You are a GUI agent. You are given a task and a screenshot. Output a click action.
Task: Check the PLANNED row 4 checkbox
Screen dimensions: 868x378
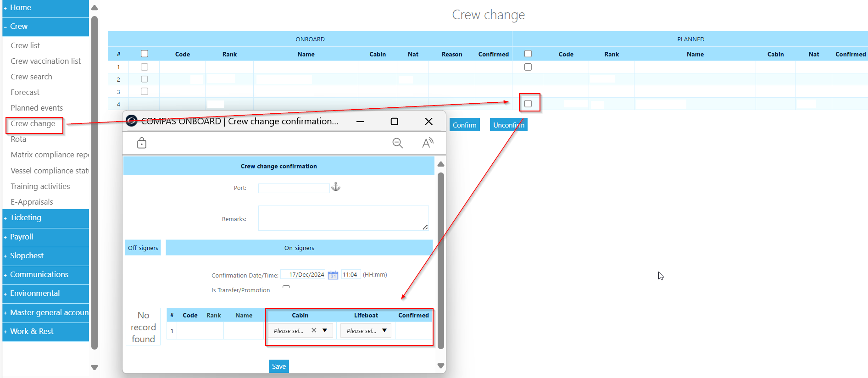tap(528, 104)
